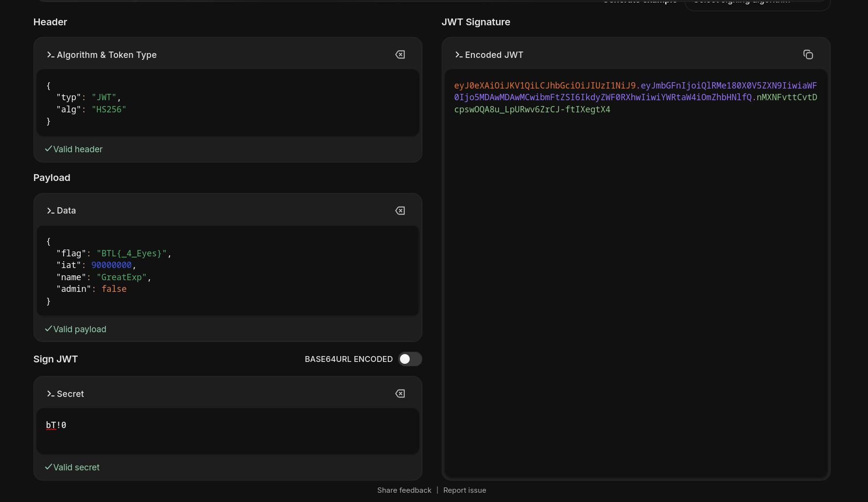The image size is (868, 502).
Task: Click terminal prompt icon beside Secret
Action: 51,394
